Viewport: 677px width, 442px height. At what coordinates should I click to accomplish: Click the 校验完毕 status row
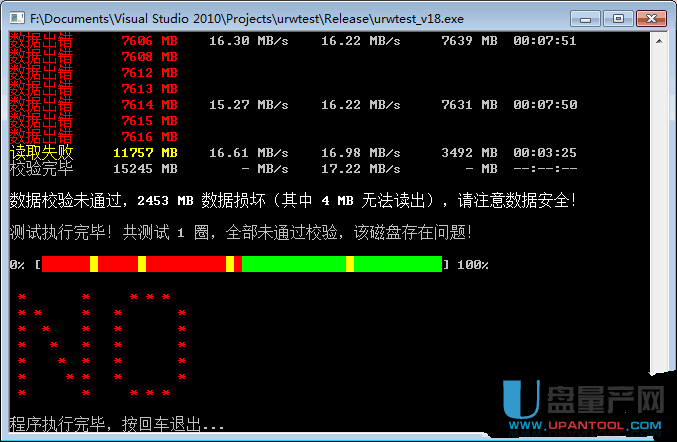pyautogui.click(x=41, y=168)
